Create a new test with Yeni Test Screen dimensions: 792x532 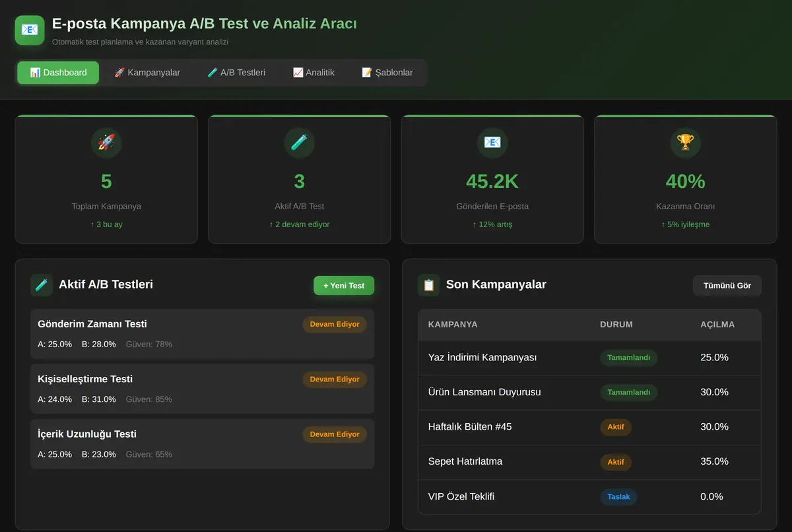344,285
